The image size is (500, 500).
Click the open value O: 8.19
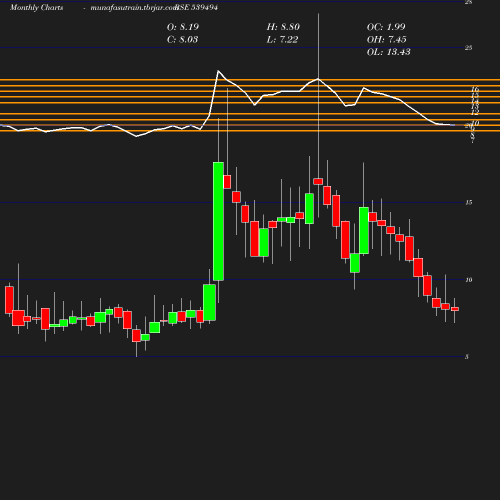183,27
